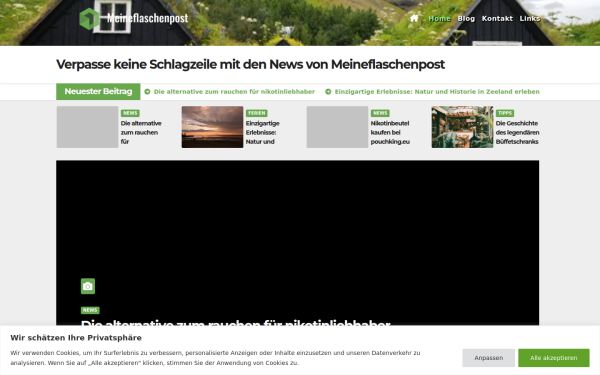Open the Home menu item
The width and height of the screenshot is (600, 375).
tap(439, 18)
